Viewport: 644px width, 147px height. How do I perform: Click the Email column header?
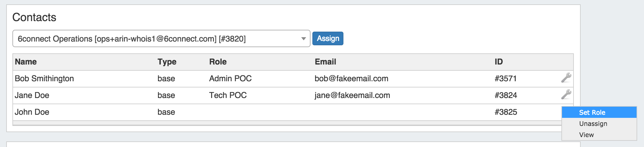pyautogui.click(x=325, y=62)
